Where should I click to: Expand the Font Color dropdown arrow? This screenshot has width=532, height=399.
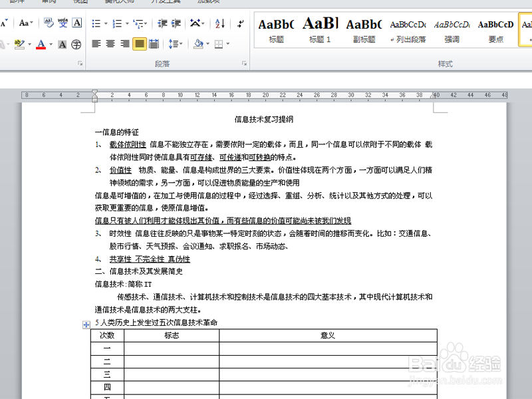tap(51, 44)
